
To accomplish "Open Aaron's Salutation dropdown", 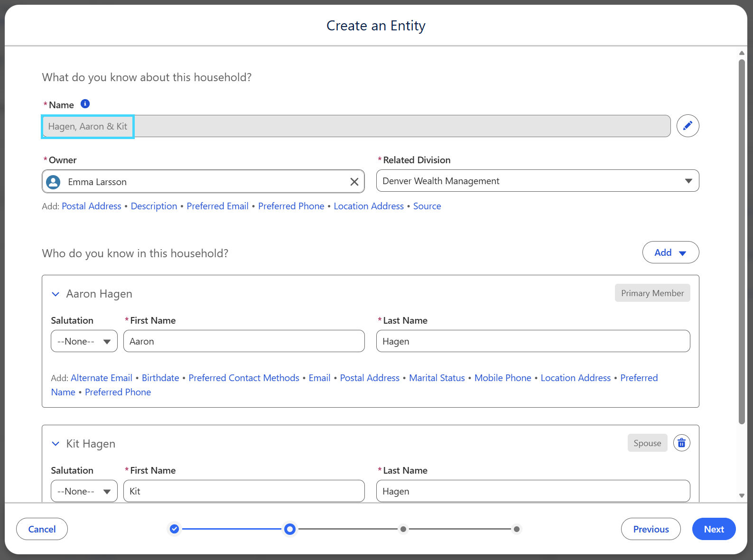I will pos(84,341).
